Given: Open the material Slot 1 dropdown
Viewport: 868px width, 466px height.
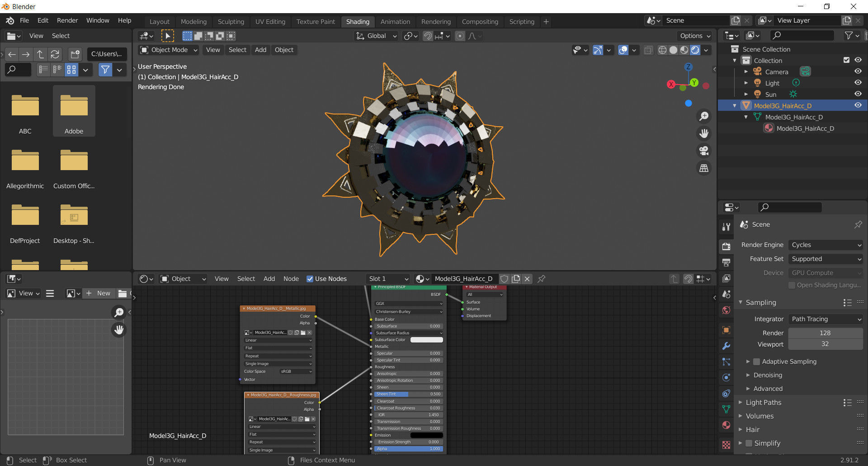Looking at the screenshot, I should tap(388, 279).
